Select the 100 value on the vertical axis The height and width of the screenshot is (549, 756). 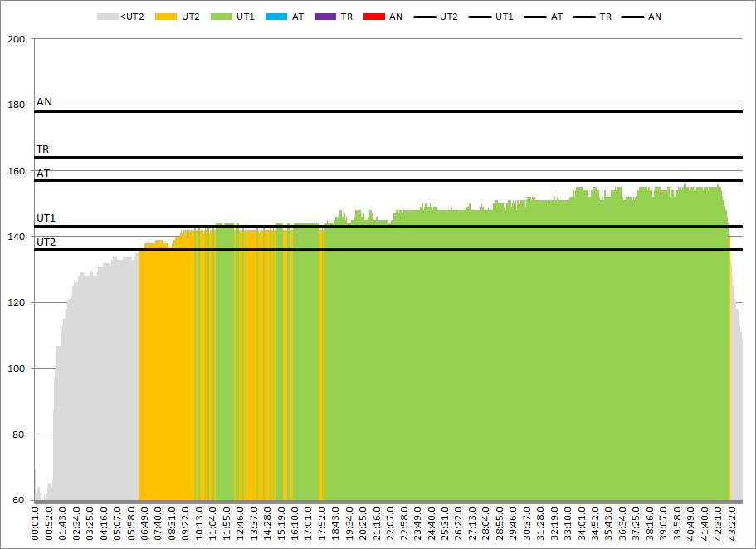17,369
